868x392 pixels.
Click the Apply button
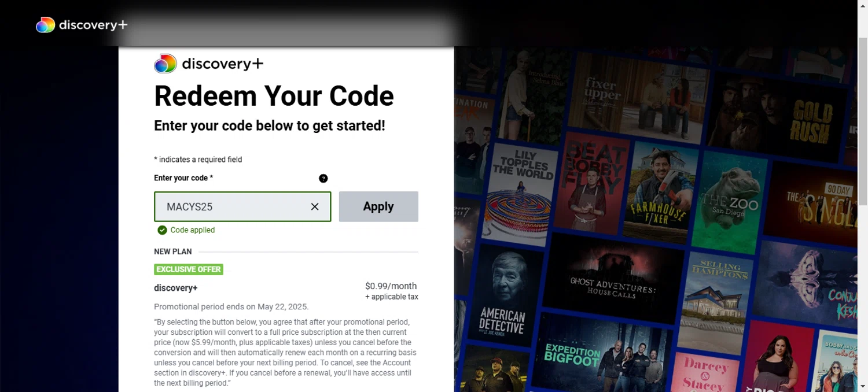(x=378, y=206)
